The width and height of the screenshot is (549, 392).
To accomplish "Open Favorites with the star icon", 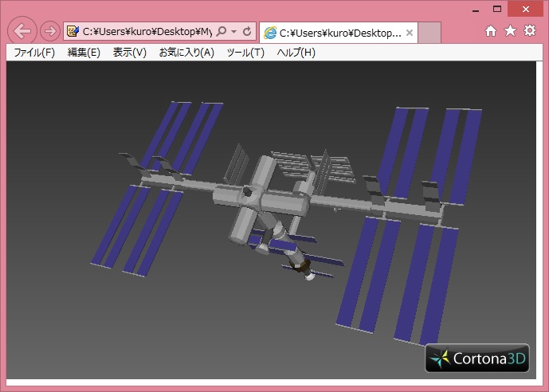I will click(510, 31).
